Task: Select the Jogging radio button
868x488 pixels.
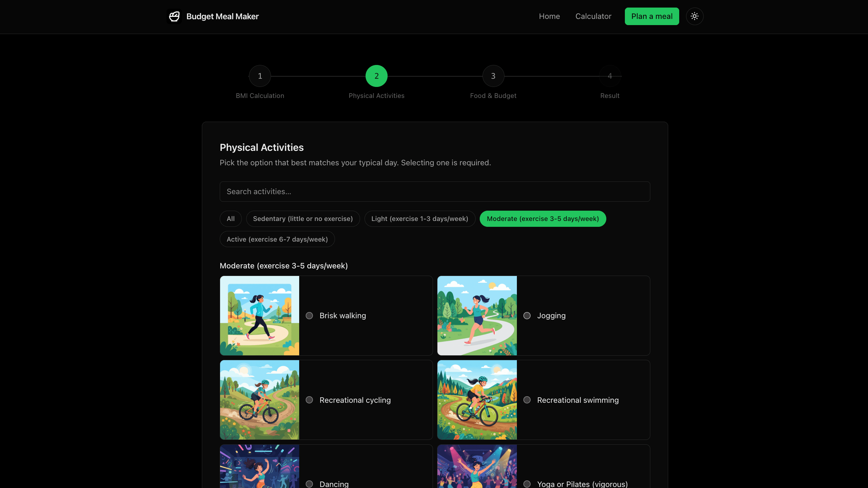Action: (527, 315)
